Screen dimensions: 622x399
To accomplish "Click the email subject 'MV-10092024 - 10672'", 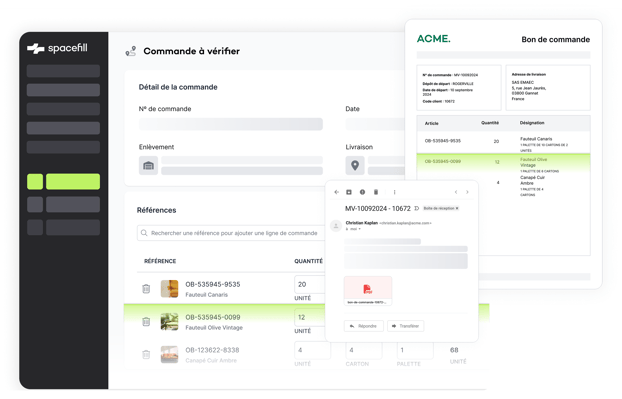I will (378, 209).
